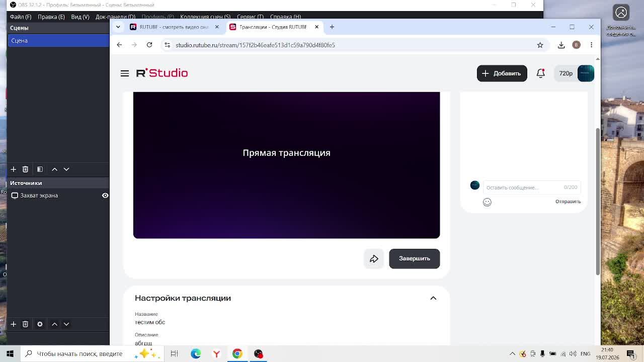Open OBS Док-панели menu
644x362 pixels.
[x=115, y=17]
